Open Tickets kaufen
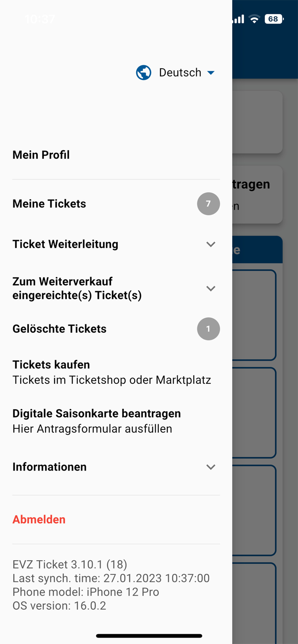Screen dimensions: 298x644 51,365
